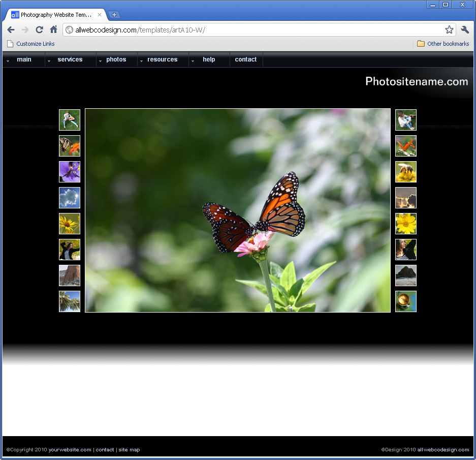This screenshot has height=460, width=476.
Task: Expand the photos dropdown menu
Action: tap(116, 59)
